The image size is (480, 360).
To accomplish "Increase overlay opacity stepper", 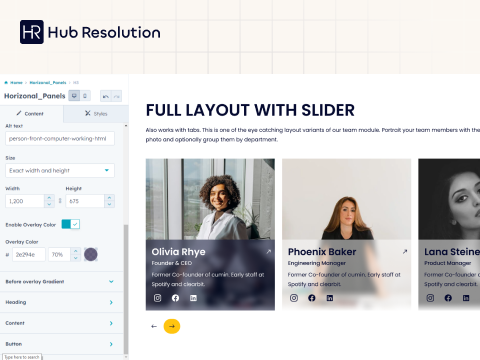I will (76, 251).
